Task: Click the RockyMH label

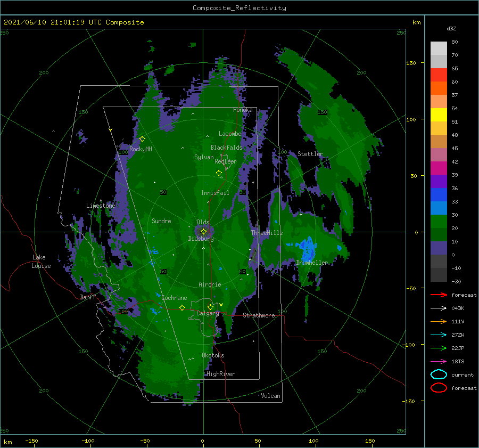Action: point(141,149)
